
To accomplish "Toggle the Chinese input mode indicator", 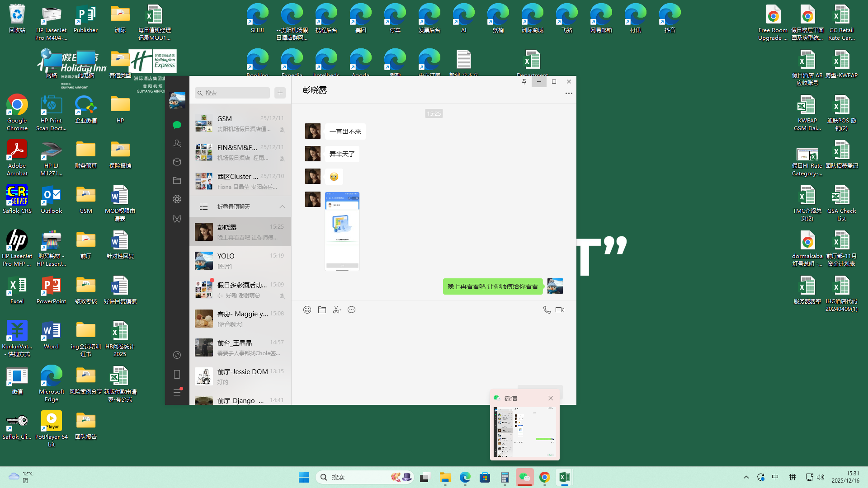I will tap(775, 477).
